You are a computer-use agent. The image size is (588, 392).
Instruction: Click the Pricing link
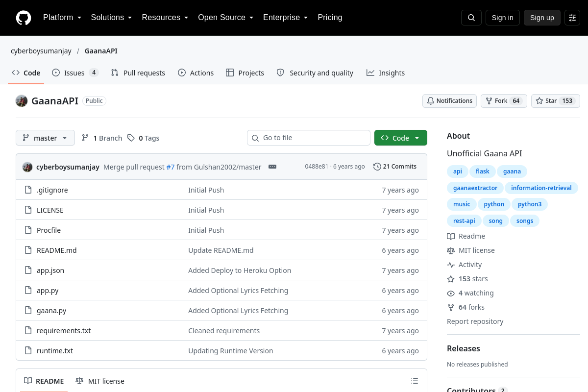coord(330,18)
